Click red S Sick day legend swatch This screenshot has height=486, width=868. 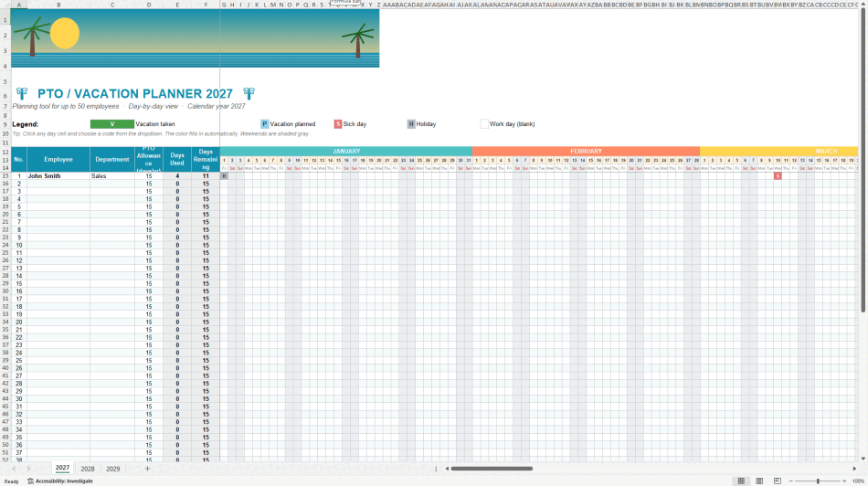click(338, 124)
